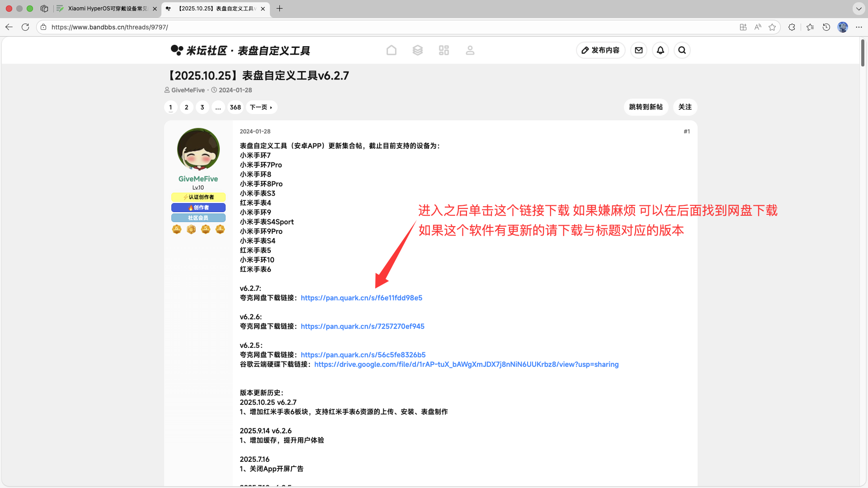The height and width of the screenshot is (488, 868).
Task: Click the GiveMeFive avatar image
Action: pos(198,149)
